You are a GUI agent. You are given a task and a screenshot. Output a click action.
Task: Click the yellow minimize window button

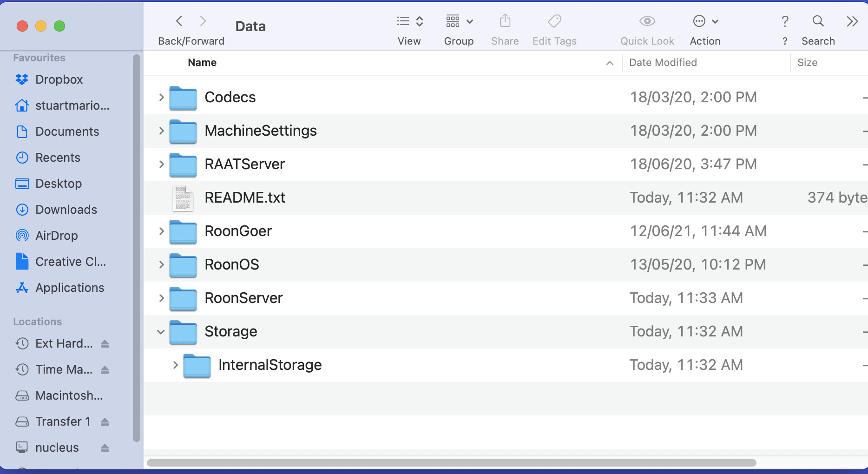coord(41,26)
